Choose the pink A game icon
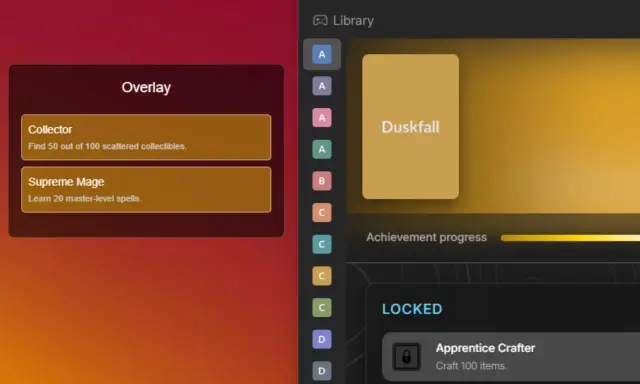This screenshot has width=640, height=384. tap(322, 118)
